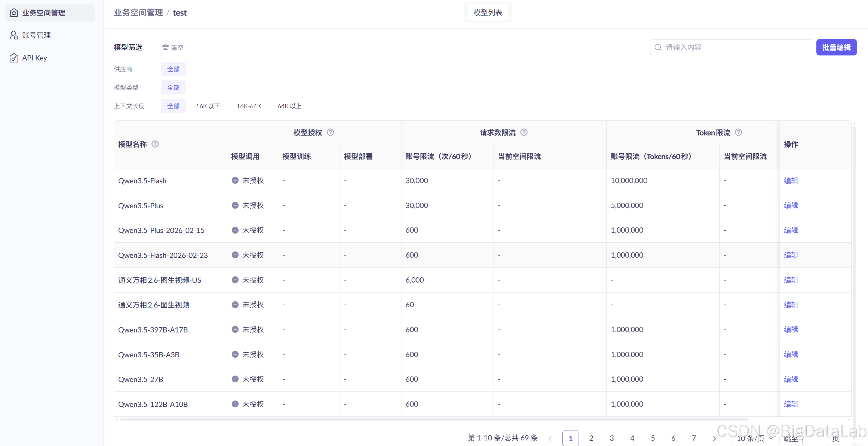Click the help icon beside 请求数限流
The width and height of the screenshot is (868, 446).
524,132
